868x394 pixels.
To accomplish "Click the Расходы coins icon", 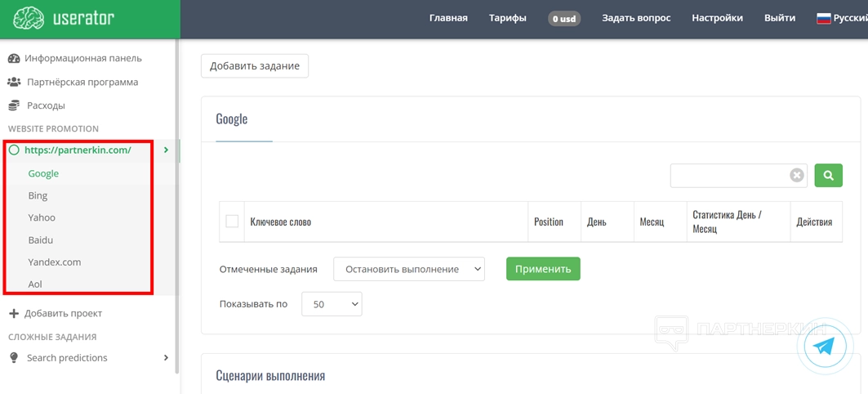I will (15, 105).
